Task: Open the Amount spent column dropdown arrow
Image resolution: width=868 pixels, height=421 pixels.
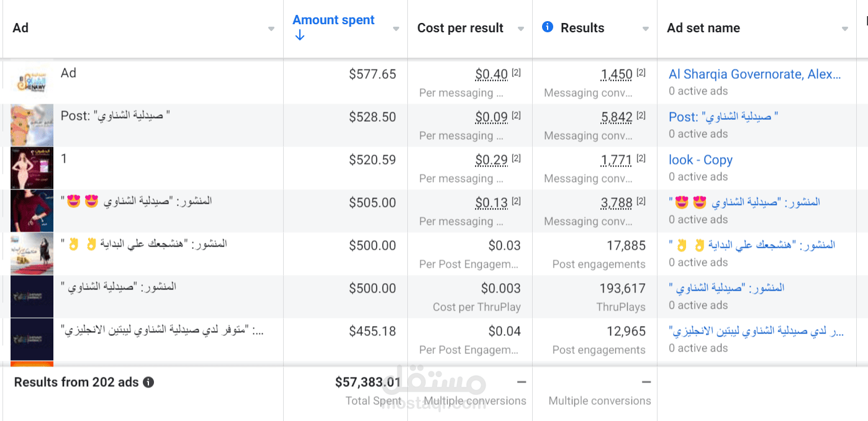Action: (396, 29)
